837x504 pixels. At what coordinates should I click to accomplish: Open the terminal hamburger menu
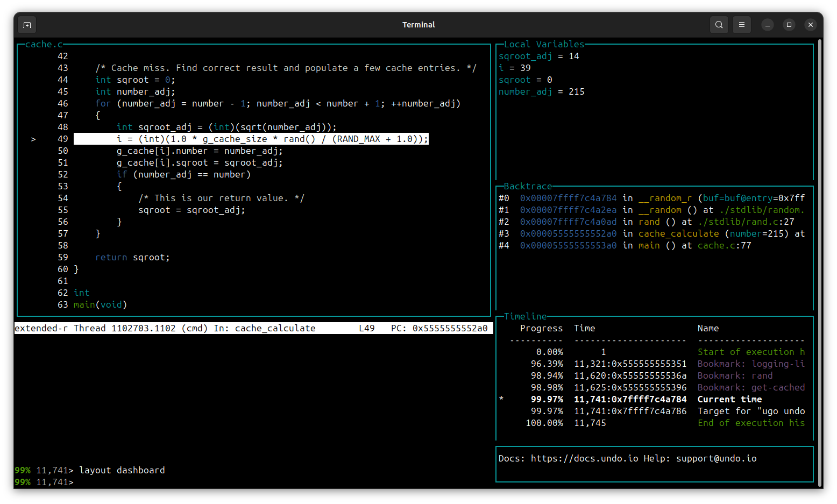pos(741,24)
